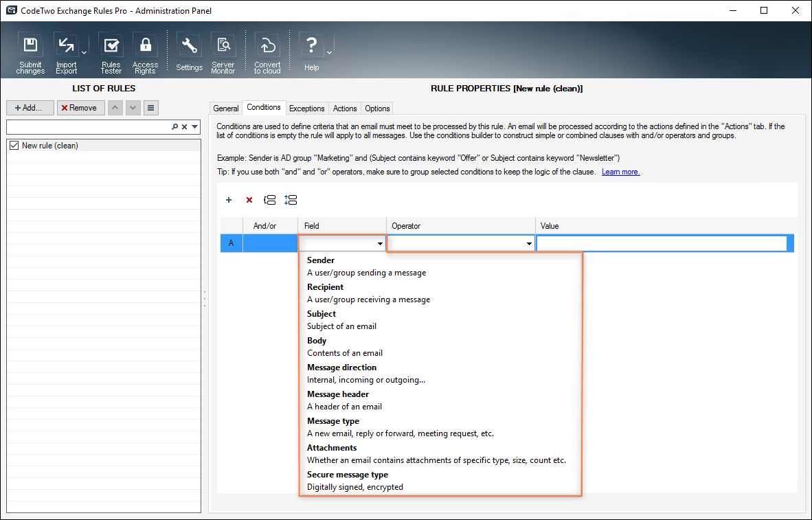This screenshot has height=520, width=812.
Task: Open the rule list menu button
Action: 150,108
